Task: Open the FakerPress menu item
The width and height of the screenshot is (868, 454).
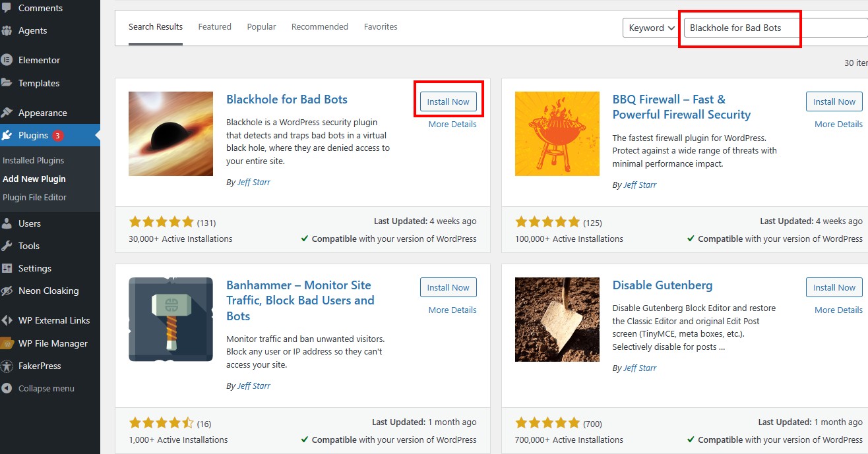Action: (50, 366)
